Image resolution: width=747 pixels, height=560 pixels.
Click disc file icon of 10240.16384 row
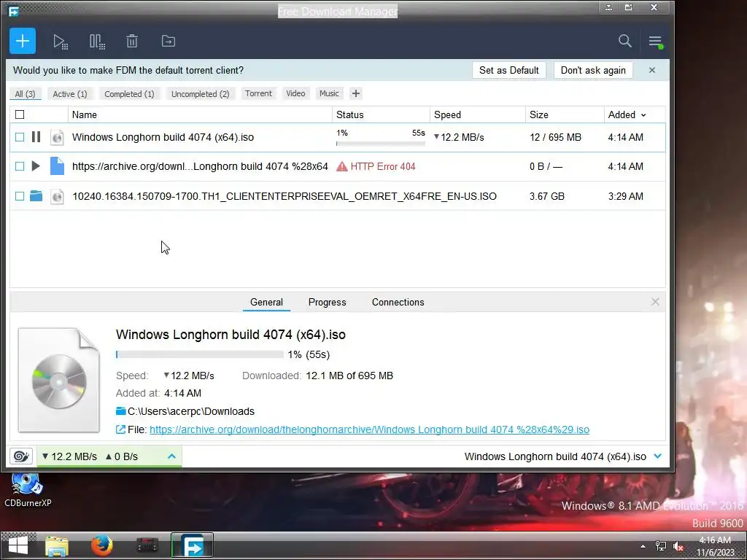click(57, 196)
